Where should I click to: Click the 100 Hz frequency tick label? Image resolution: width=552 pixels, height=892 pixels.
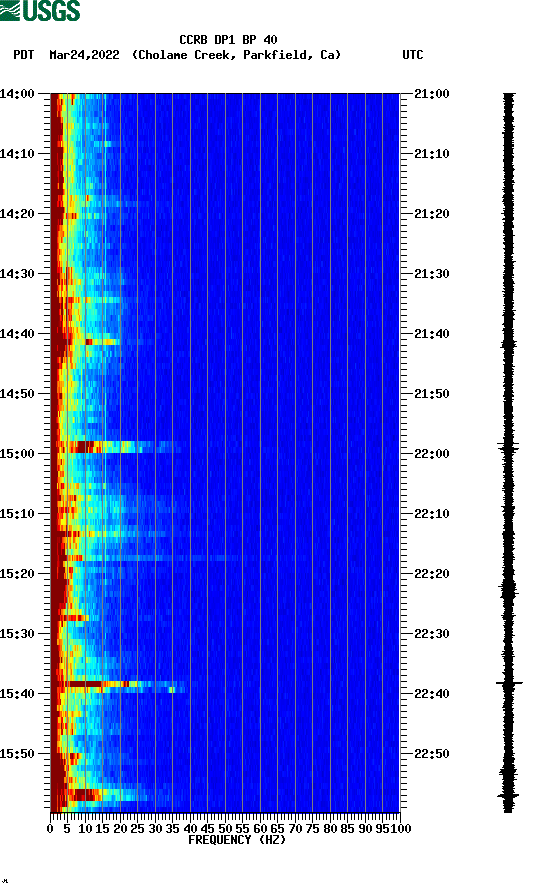[401, 829]
